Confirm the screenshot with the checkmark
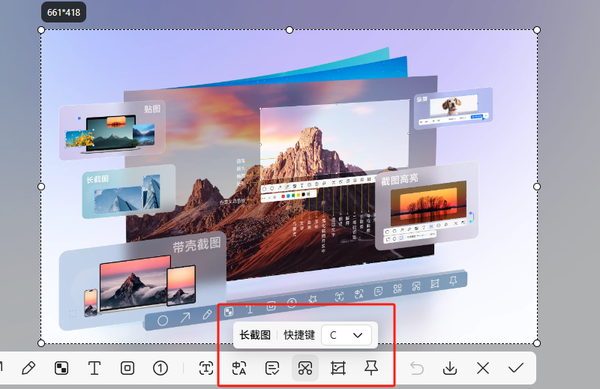The height and width of the screenshot is (389, 600). point(516,368)
